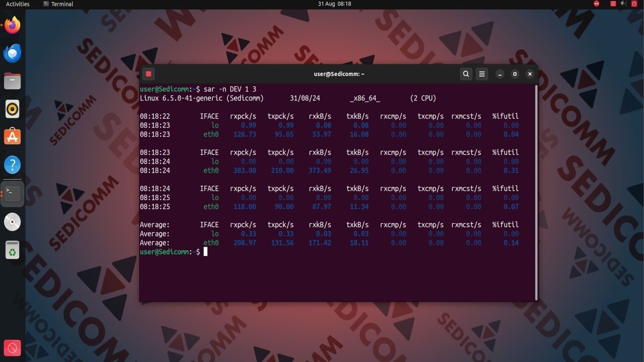
Task: Launch Firefox from the dock
Action: click(x=12, y=25)
